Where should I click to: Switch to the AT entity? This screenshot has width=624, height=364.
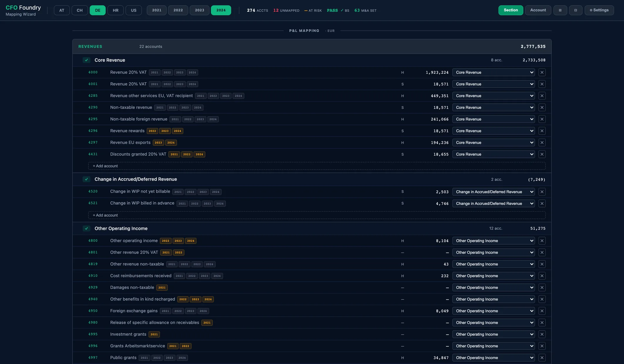click(62, 10)
